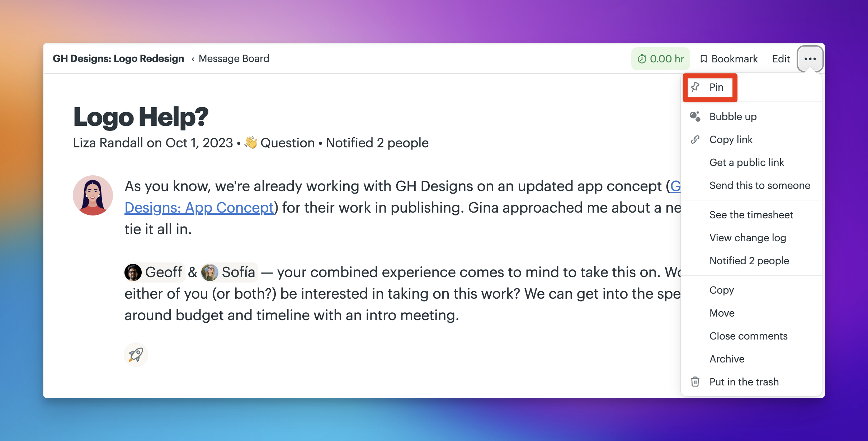Click Liza Randall's avatar picture
The image size is (868, 441).
[x=93, y=195]
